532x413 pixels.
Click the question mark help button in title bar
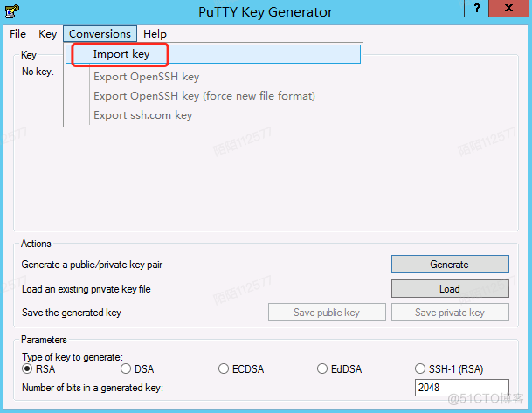tap(475, 10)
